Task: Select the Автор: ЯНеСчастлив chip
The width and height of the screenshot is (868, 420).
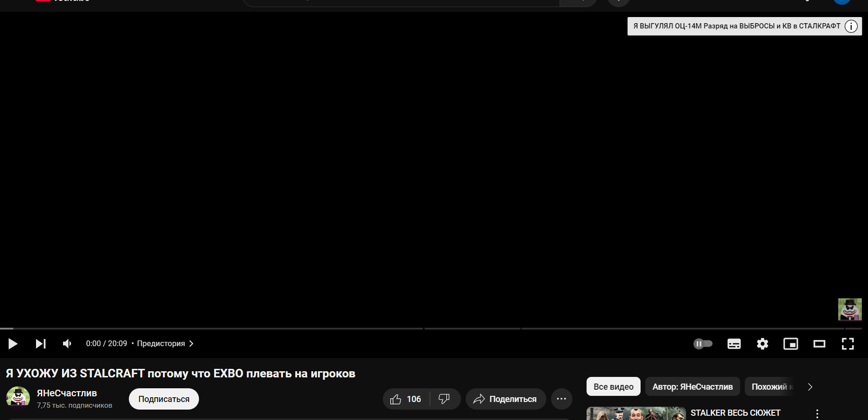Action: [x=693, y=387]
